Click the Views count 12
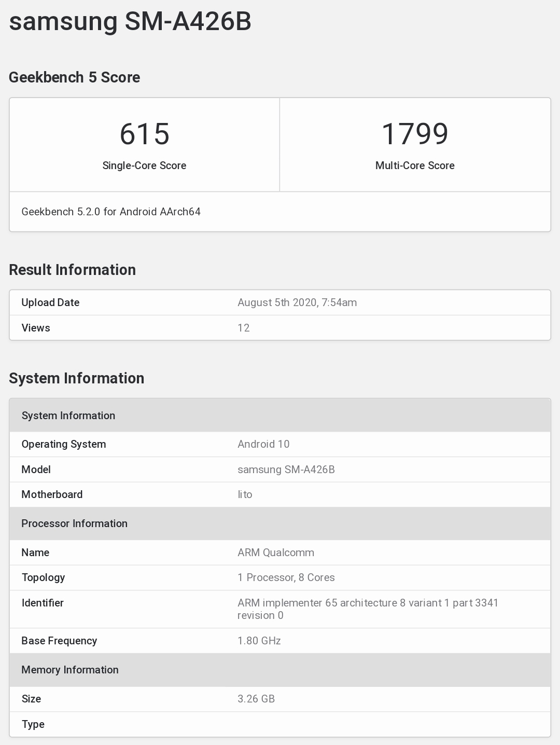This screenshot has width=560, height=745. 244,328
